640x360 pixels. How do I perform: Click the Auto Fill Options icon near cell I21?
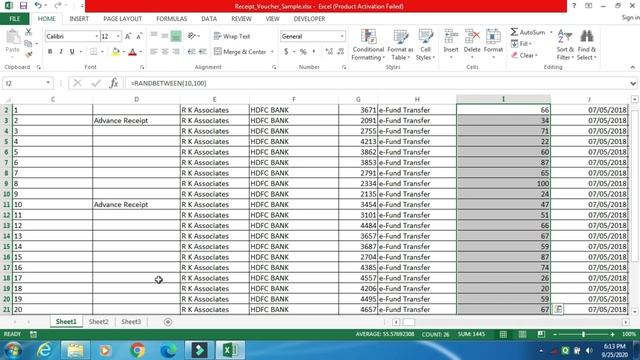(x=558, y=309)
